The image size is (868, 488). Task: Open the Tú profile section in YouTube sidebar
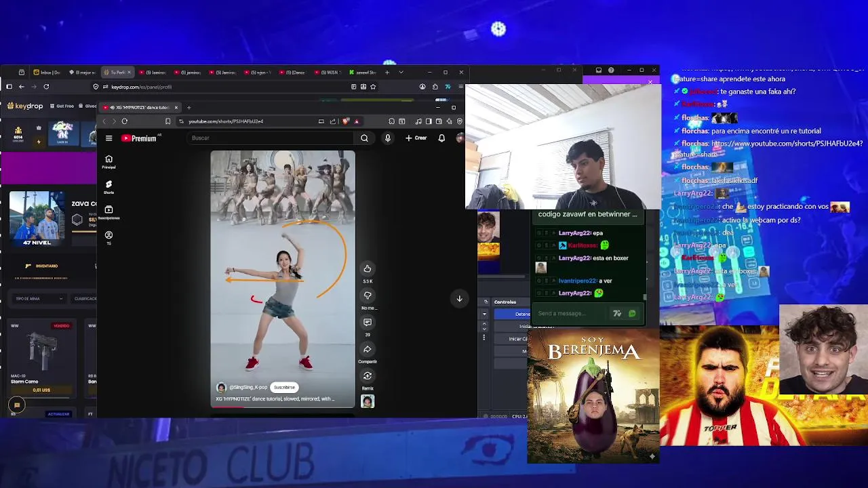108,237
